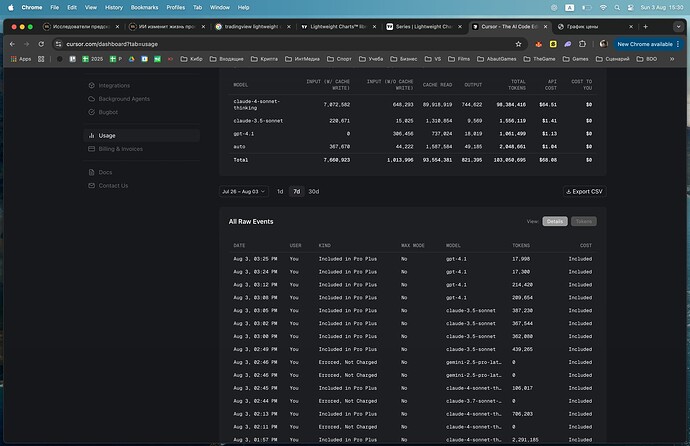Close the Cursor - The AI Code Editor tab
The width and height of the screenshot is (690, 446).
(545, 27)
